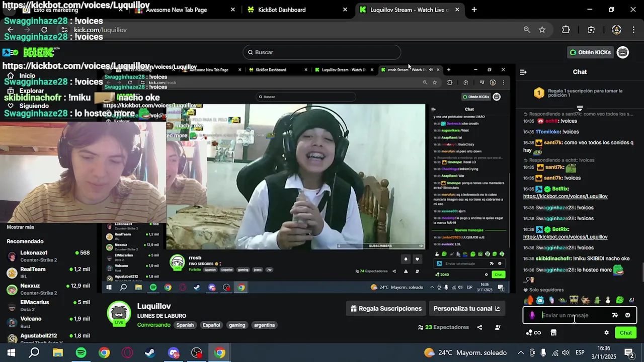Click skibidinachofr username in chat
This screenshot has width=644, height=362.
coord(553,259)
